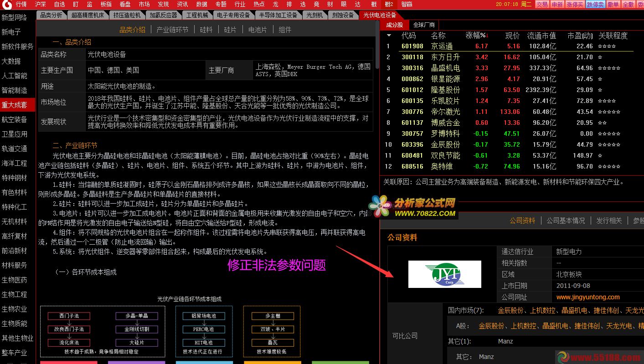Switch to the 刻蚀设备 tab
The width and height of the screenshot is (644, 364).
(x=343, y=15)
